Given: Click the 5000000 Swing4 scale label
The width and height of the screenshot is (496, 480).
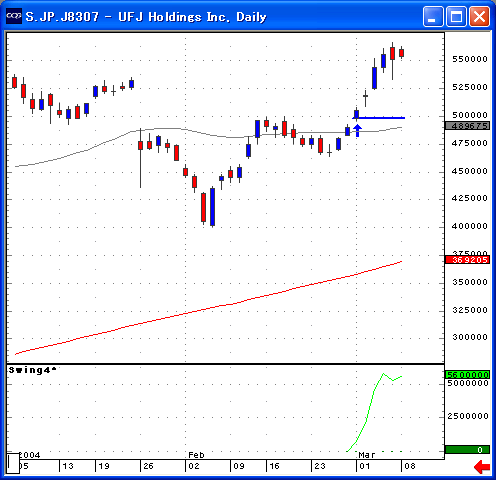Looking at the screenshot, I should point(468,383).
